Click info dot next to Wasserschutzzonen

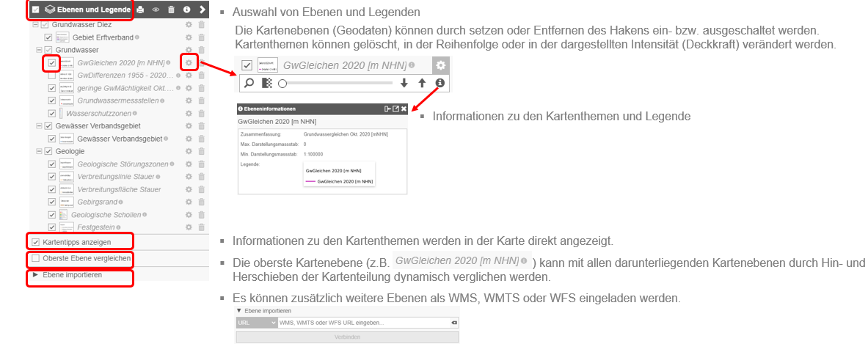click(134, 114)
